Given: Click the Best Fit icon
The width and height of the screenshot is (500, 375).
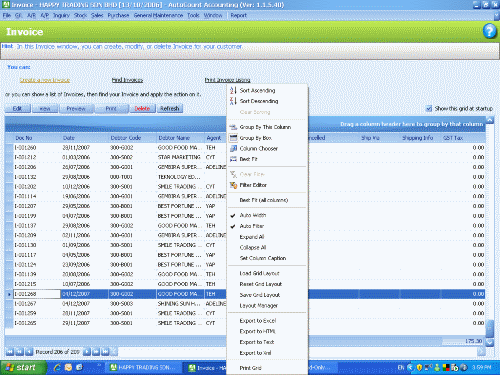Looking at the screenshot, I should (233, 159).
